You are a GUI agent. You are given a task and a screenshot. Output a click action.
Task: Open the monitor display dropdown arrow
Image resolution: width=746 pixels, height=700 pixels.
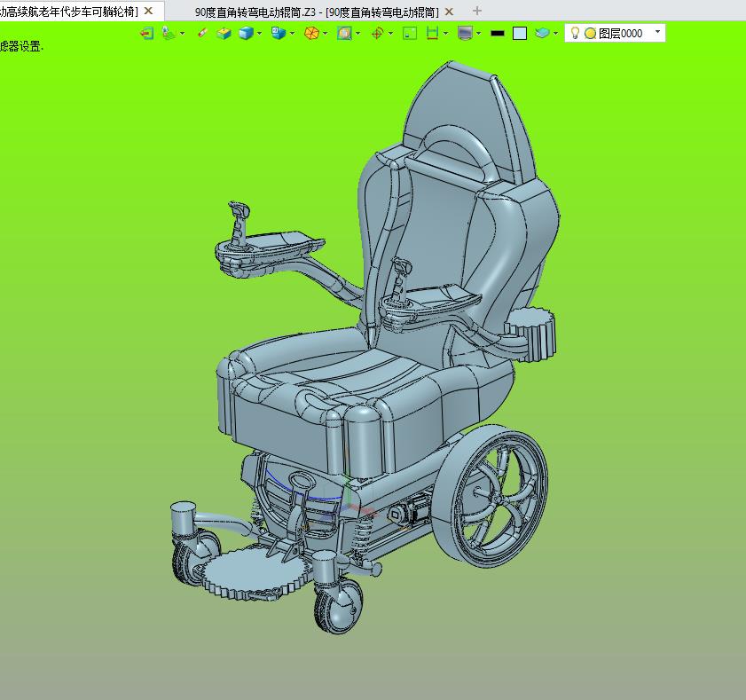click(479, 34)
